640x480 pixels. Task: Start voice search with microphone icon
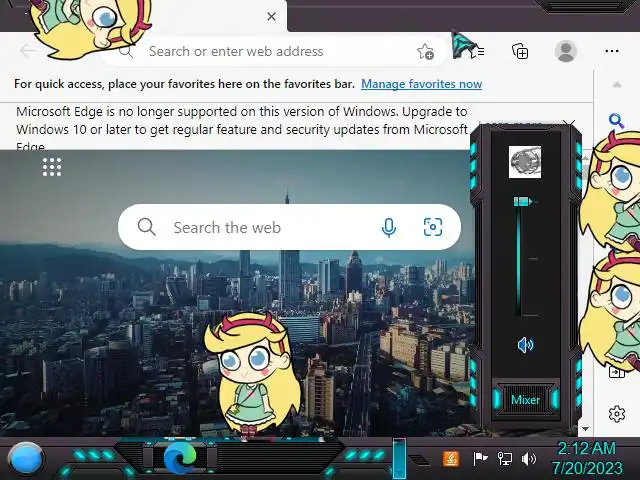click(389, 227)
